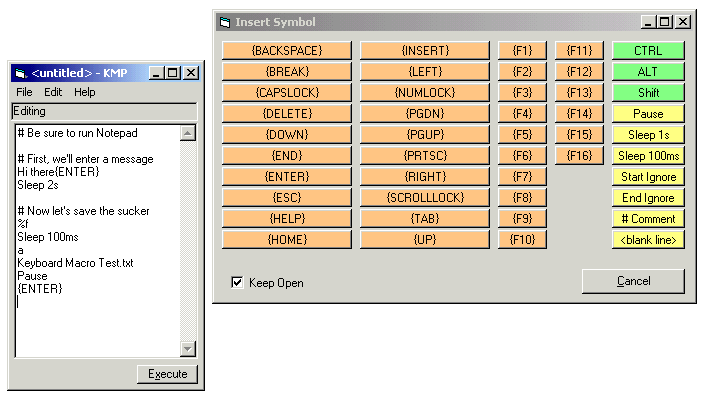Open the Edit menu in KMP

[53, 92]
